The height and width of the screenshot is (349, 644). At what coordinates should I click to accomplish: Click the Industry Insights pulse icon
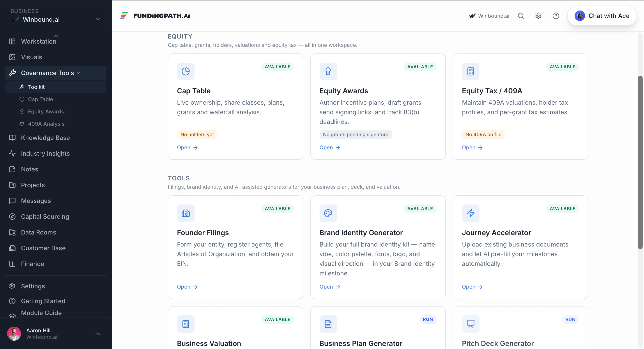(12, 153)
